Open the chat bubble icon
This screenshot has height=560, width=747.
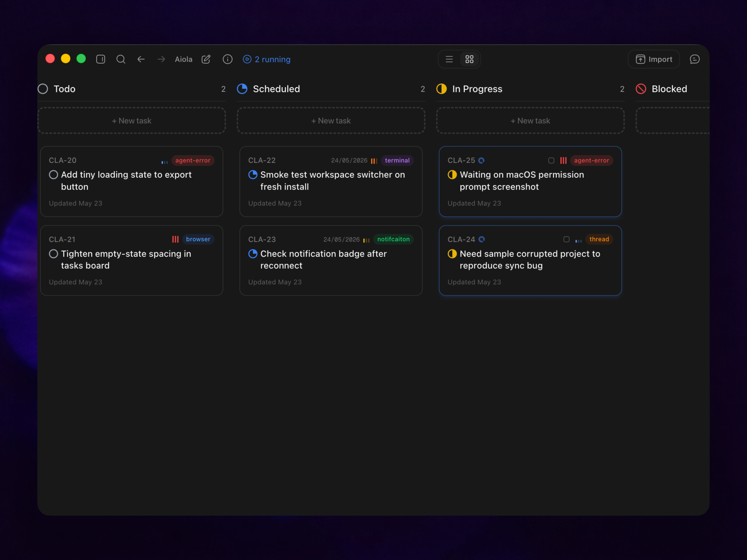[x=695, y=59]
